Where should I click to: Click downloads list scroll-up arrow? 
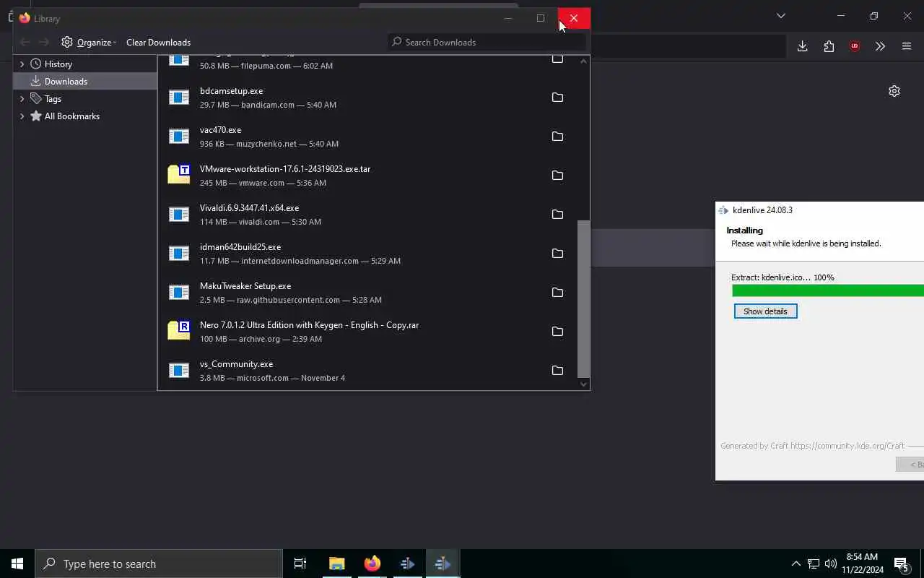click(584, 61)
